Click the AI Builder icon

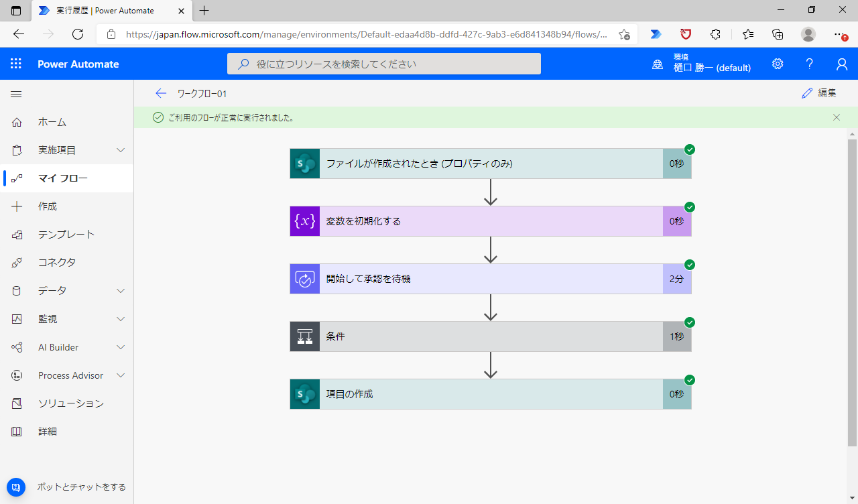coord(17,347)
